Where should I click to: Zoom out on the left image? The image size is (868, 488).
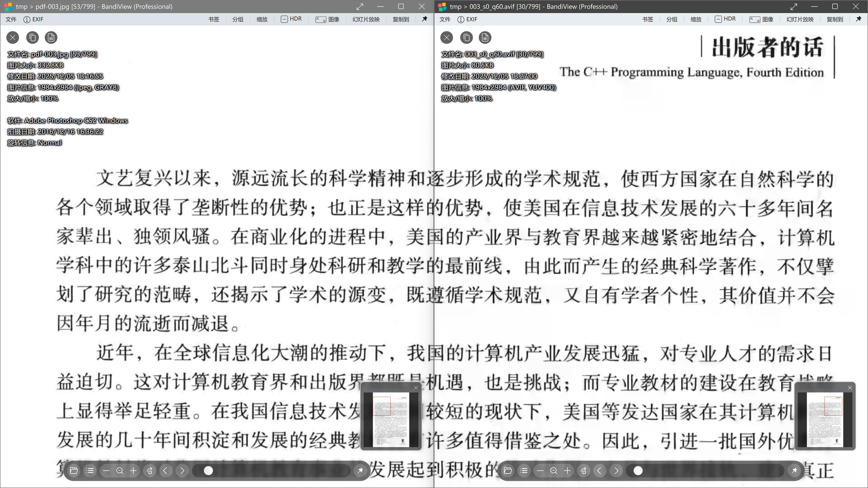(x=106, y=470)
